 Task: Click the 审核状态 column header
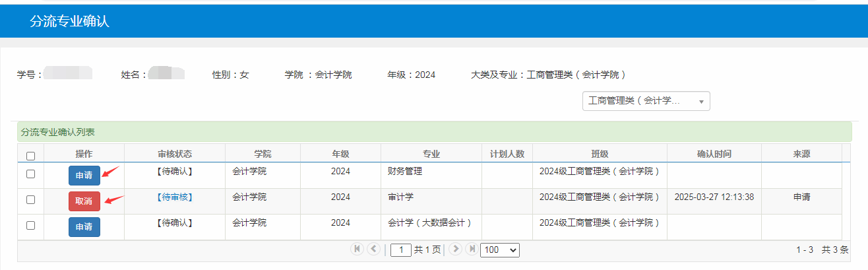[x=175, y=154]
